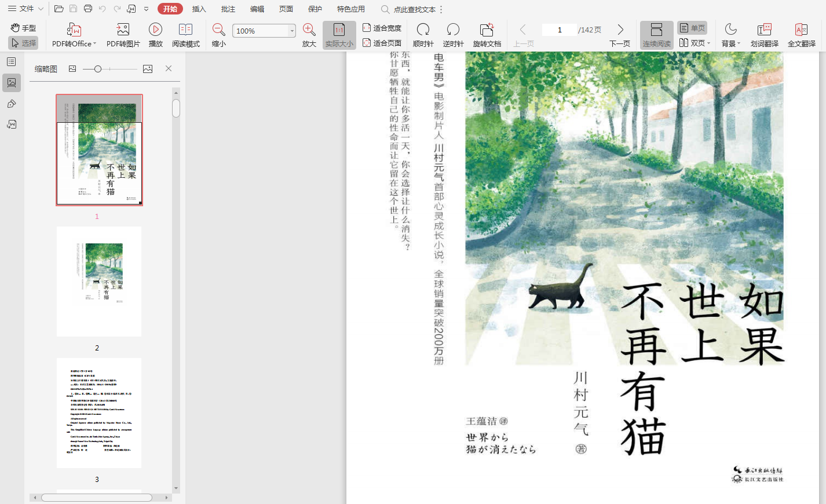Go to previous page with 上一页
Viewport: 826px width, 504px height.
524,35
